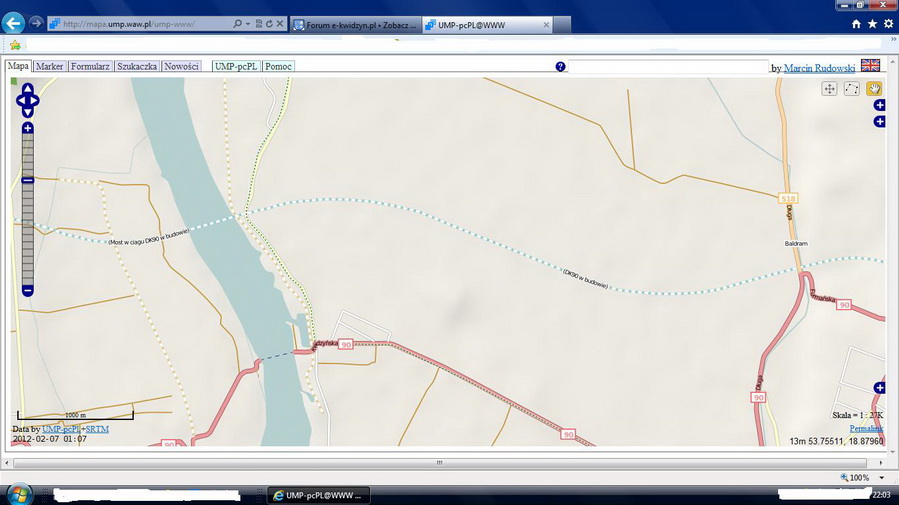The image size is (899, 505).
Task: Click the zoom in plus button on map
Action: point(28,128)
